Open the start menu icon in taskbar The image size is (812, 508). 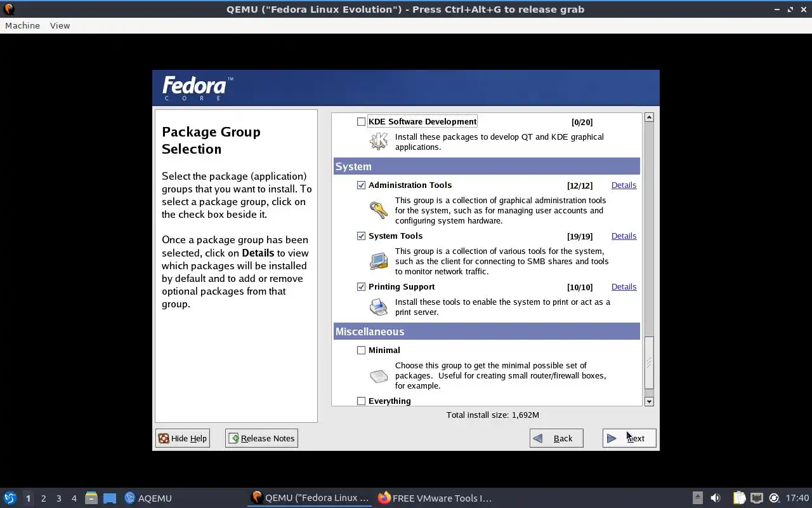(x=10, y=498)
